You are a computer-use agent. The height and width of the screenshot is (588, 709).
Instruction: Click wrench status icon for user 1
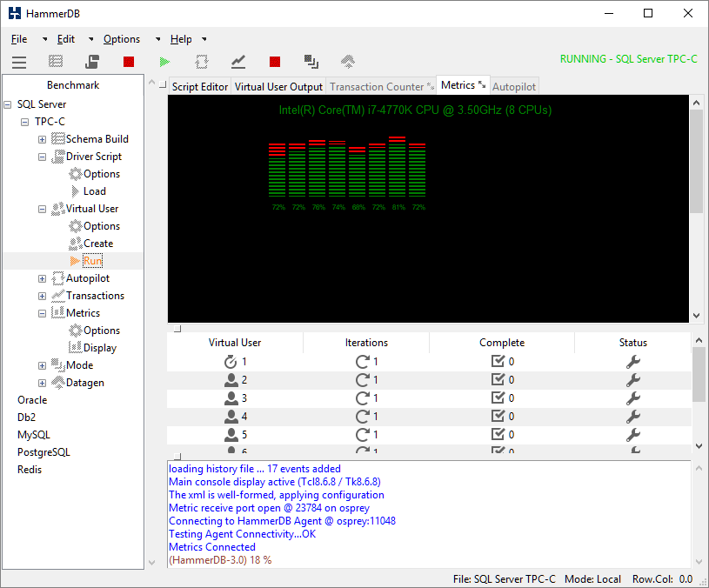tap(633, 362)
